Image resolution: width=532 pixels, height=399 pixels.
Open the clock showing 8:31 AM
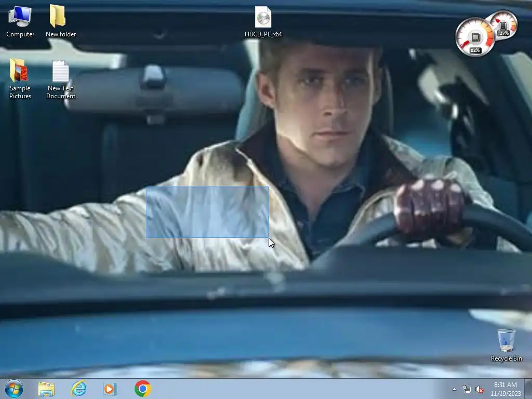point(505,389)
